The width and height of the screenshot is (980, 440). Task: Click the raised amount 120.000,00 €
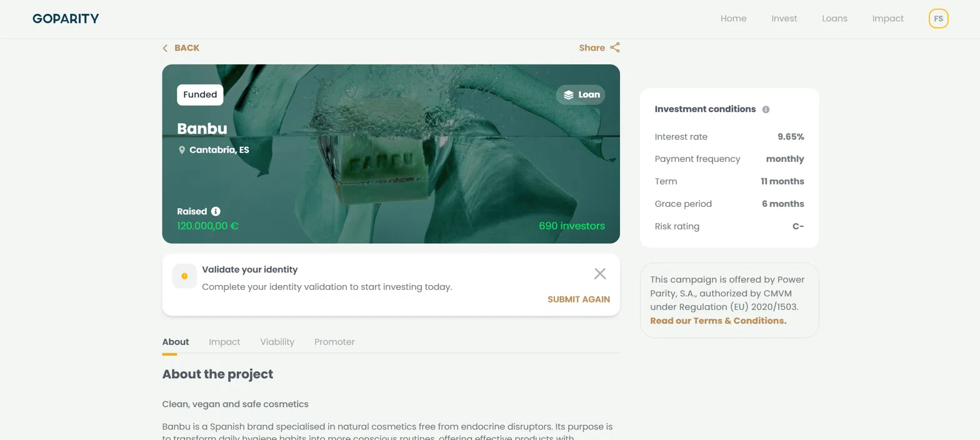[207, 226]
